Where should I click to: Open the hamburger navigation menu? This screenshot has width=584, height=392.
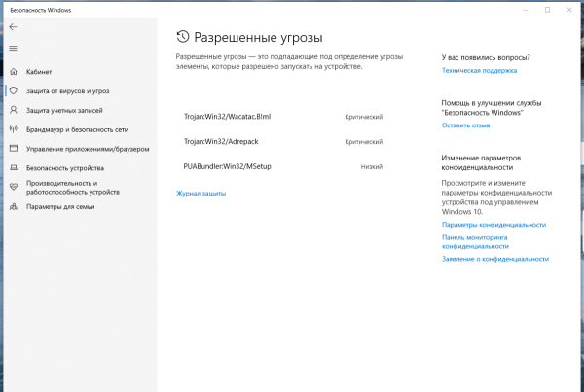tap(13, 48)
